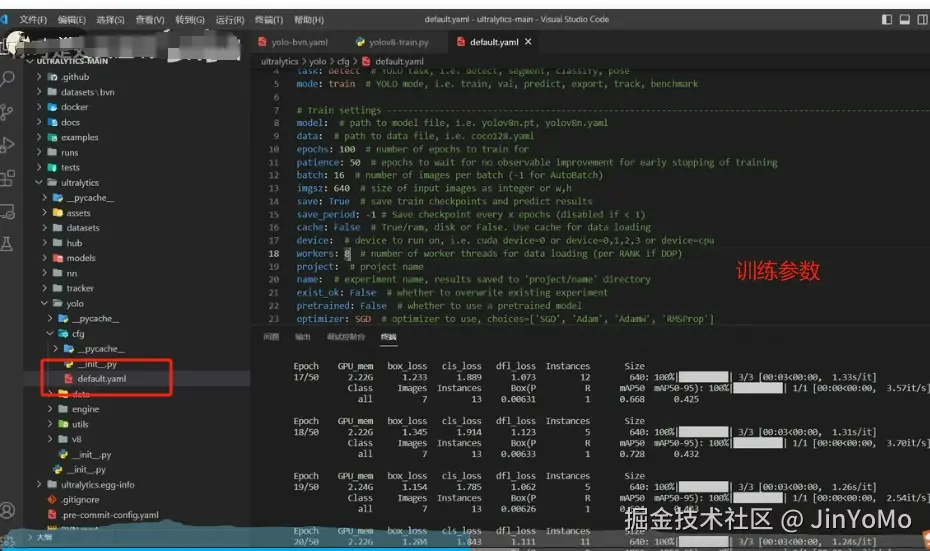Toggle panel layout icon in title bar

[904, 19]
